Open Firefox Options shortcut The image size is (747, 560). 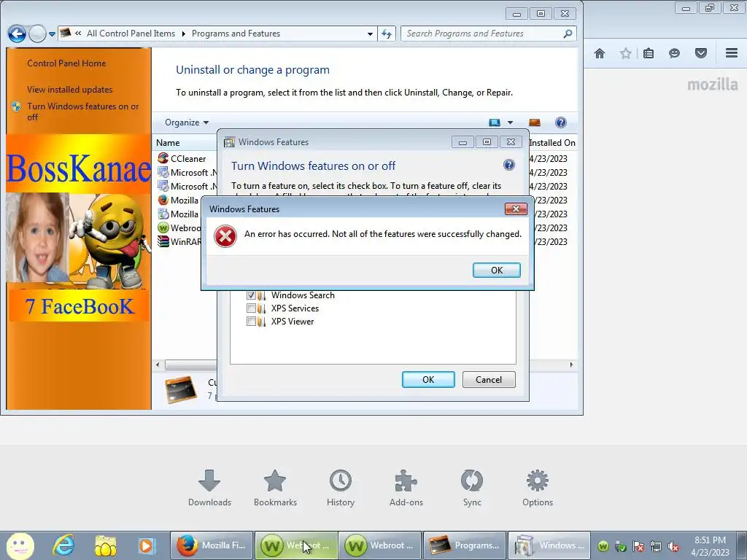tap(538, 488)
